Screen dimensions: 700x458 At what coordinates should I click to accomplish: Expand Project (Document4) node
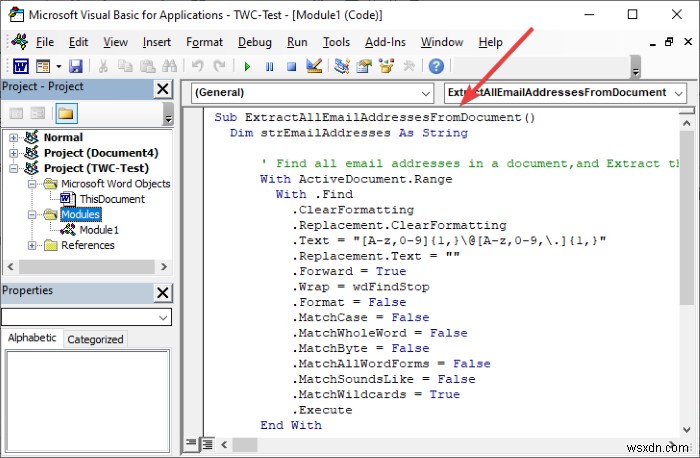point(13,153)
